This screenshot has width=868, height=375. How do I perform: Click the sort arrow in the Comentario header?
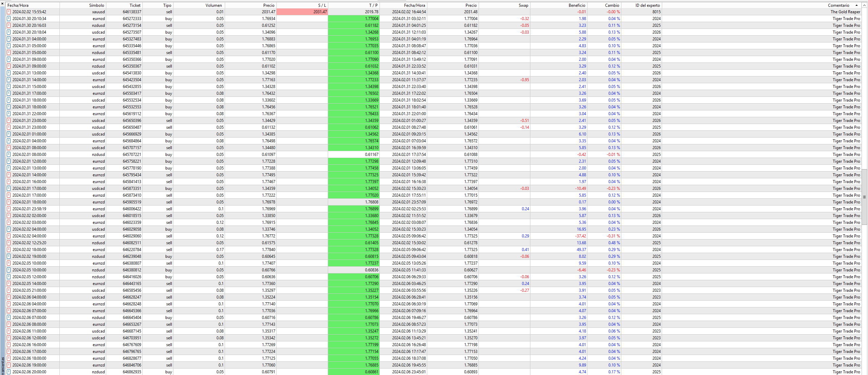(x=856, y=5)
